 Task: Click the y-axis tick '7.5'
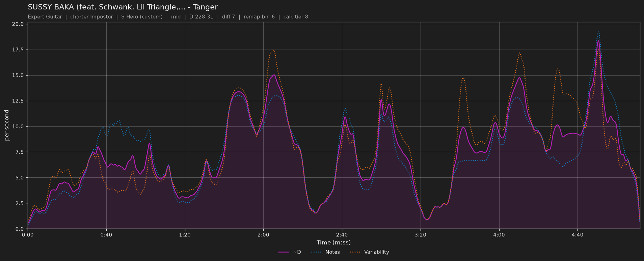(x=19, y=152)
